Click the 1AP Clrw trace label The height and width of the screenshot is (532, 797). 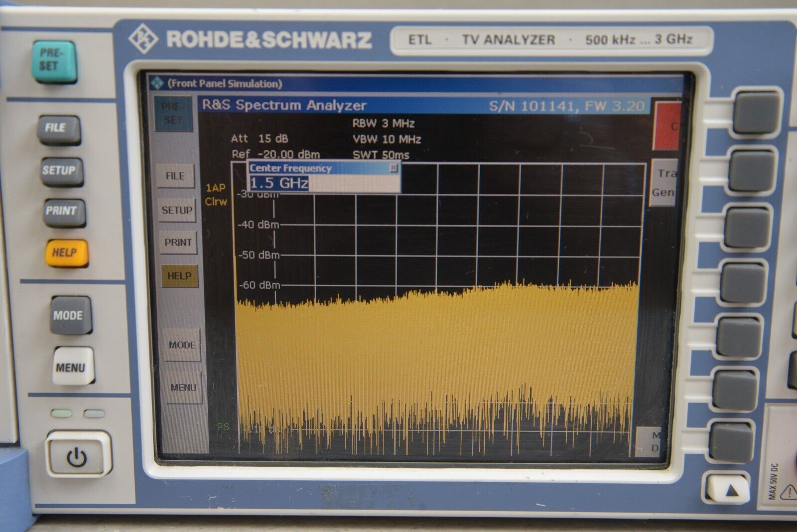(216, 195)
